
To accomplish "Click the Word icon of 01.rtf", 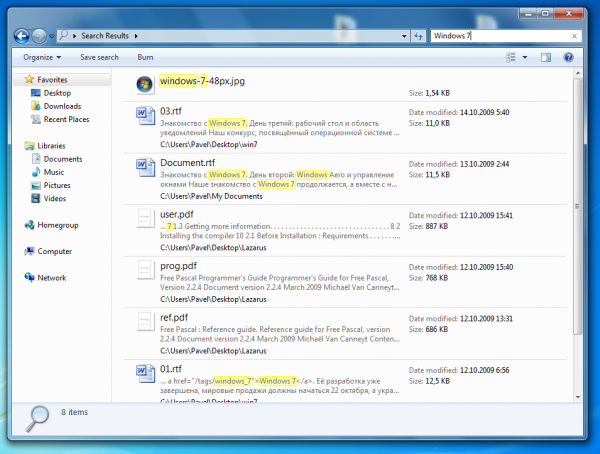I will pos(145,374).
